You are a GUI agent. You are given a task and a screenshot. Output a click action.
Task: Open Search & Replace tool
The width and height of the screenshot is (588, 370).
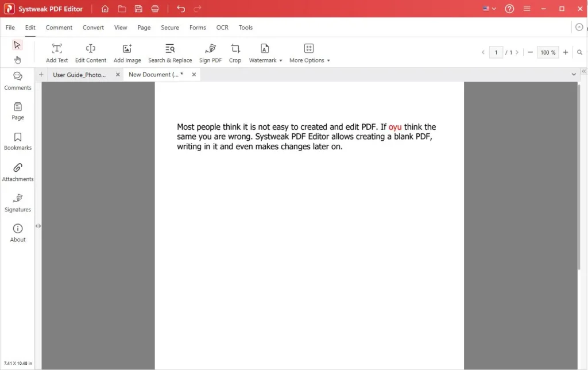[170, 53]
